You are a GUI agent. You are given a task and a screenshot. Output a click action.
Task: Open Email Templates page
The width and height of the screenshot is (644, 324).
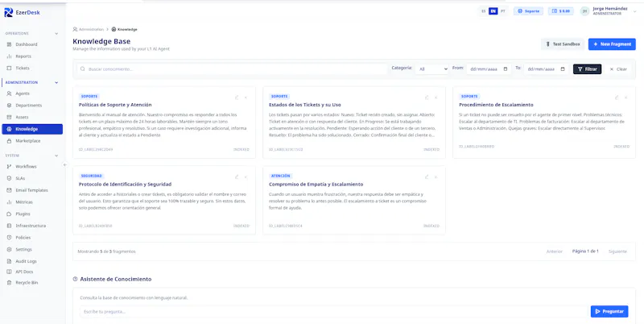click(32, 190)
